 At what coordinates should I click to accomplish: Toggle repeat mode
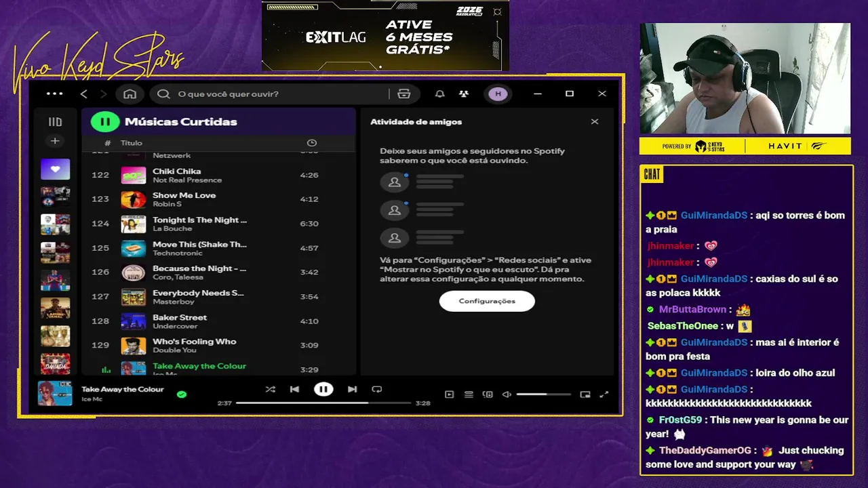(x=377, y=389)
